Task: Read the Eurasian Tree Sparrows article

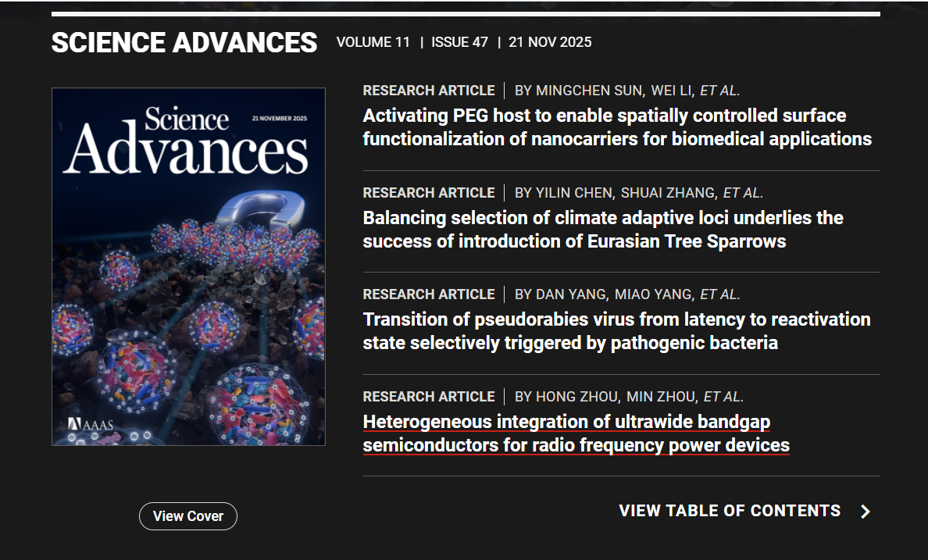Action: (602, 230)
